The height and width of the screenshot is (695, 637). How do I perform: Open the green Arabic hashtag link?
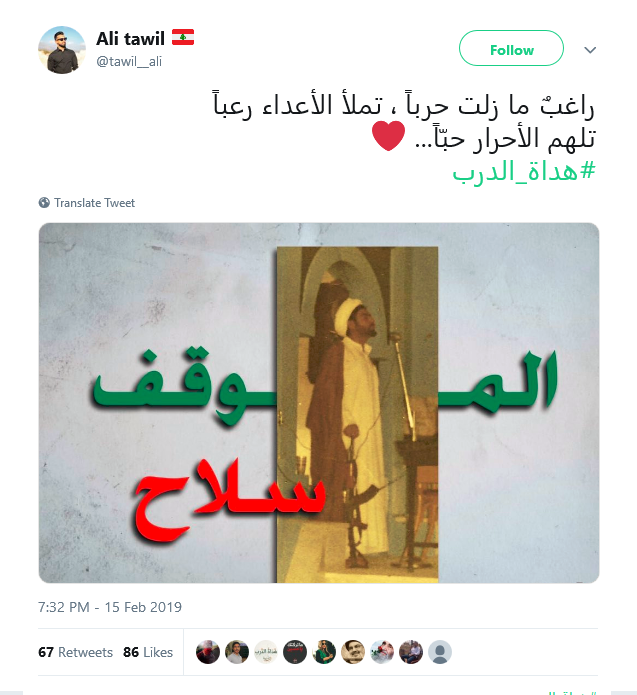524,170
